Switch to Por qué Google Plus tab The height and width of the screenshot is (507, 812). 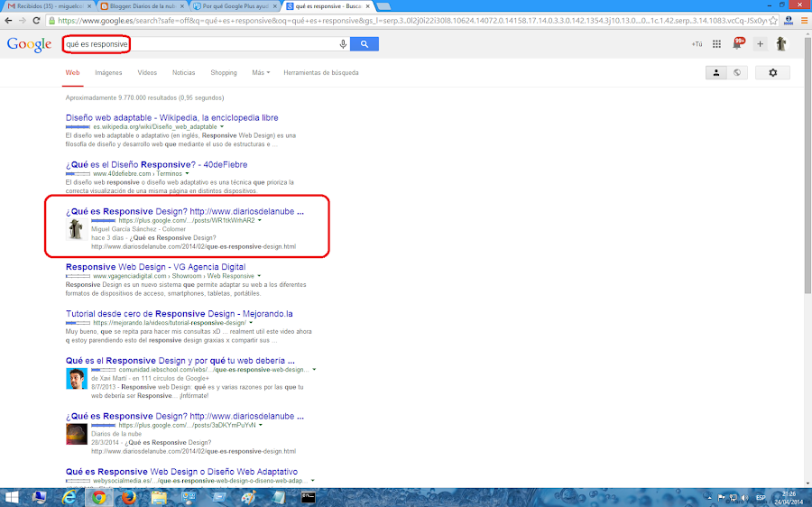point(235,6)
